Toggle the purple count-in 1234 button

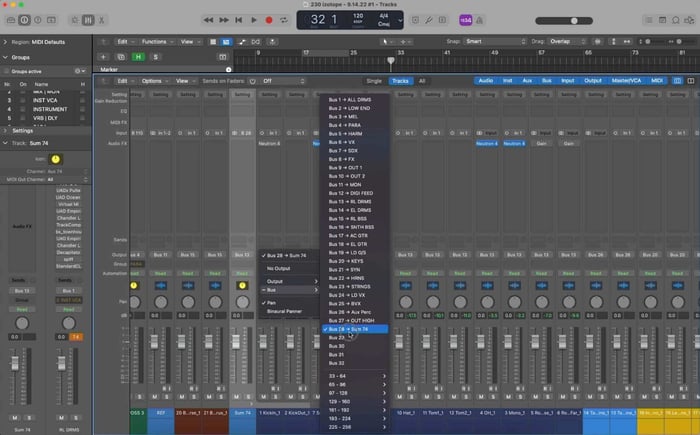tap(466, 20)
